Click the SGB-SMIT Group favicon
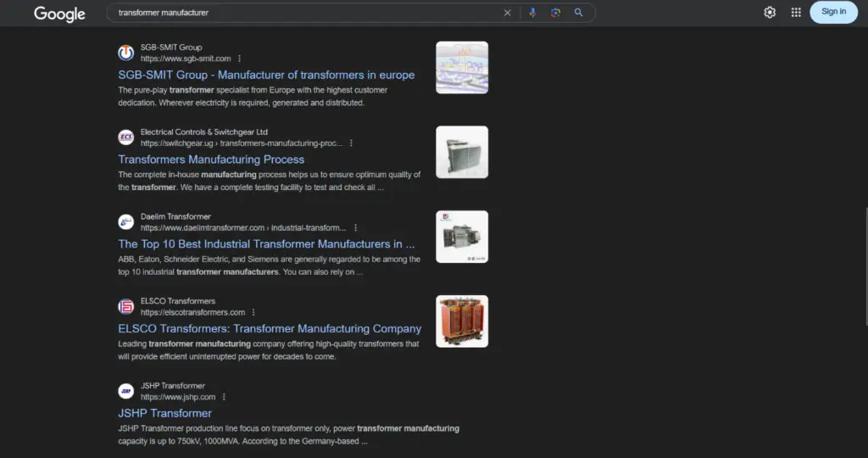The image size is (868, 458). [x=126, y=53]
